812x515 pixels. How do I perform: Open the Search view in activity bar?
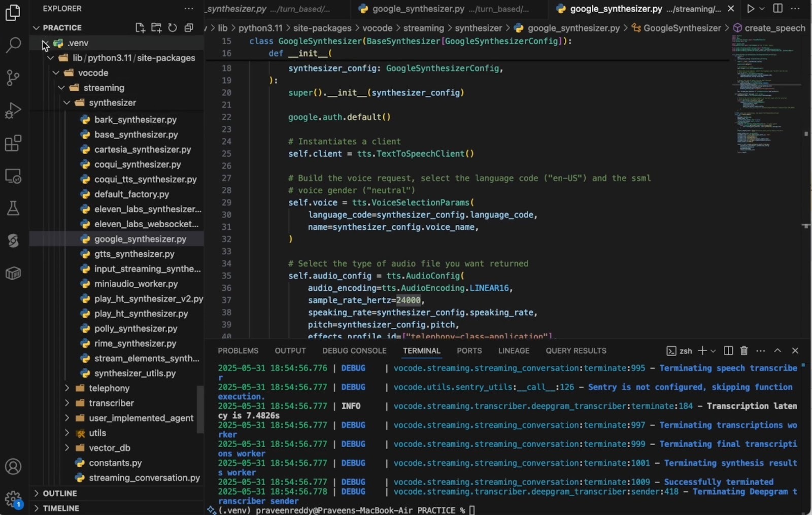(x=13, y=45)
